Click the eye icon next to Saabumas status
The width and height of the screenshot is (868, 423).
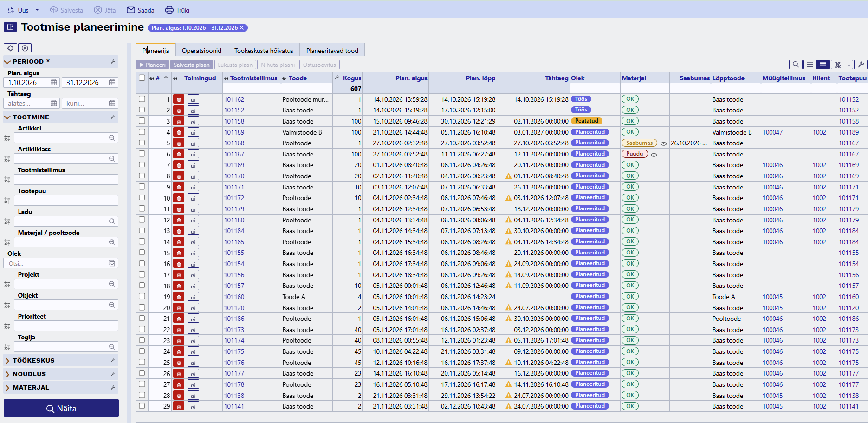click(664, 143)
